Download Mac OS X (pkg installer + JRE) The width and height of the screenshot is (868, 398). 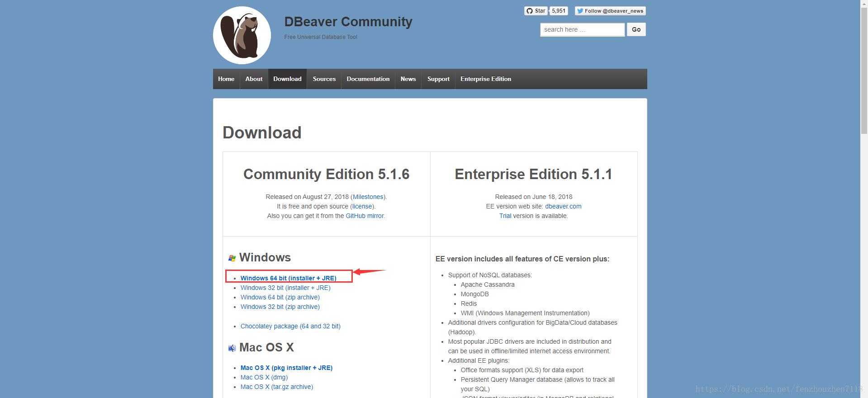point(286,368)
